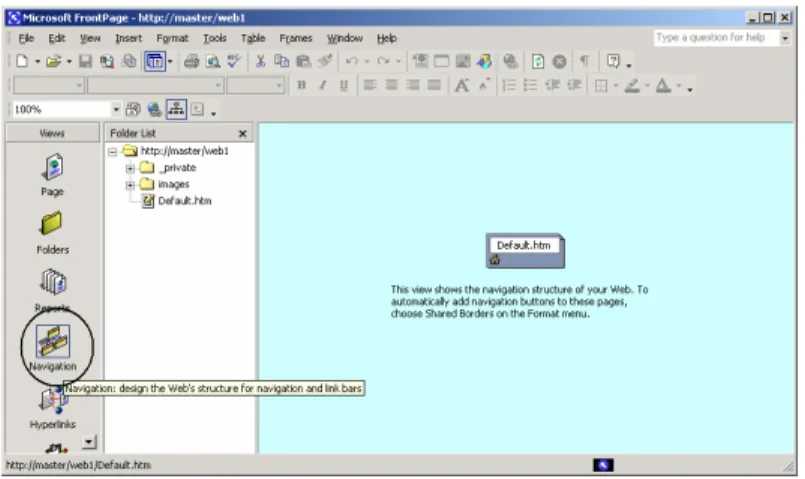Image resolution: width=805 pixels, height=479 pixels.
Task: Click the Drawing toolbar shapes icon
Action: click(x=484, y=62)
